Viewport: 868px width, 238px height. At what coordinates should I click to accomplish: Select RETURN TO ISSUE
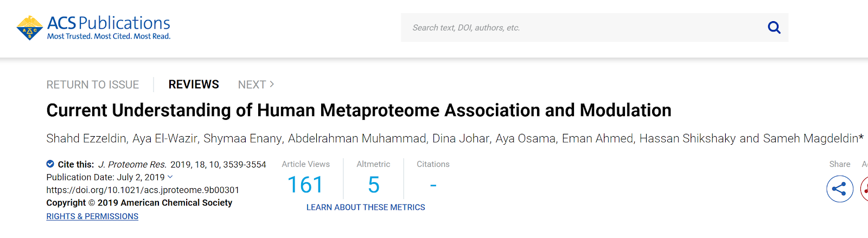(93, 85)
